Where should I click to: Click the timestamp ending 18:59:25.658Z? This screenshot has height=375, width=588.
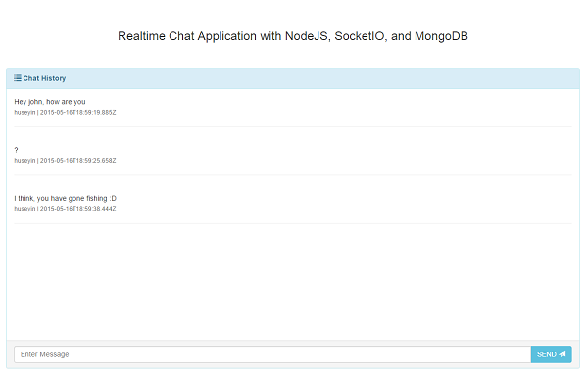point(78,161)
